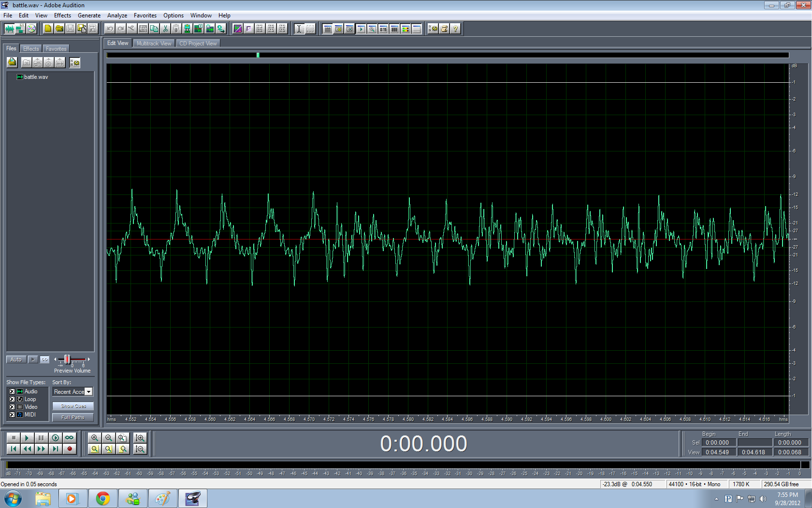This screenshot has width=812, height=508.
Task: Switch to the CD Project View tab
Action: tap(198, 44)
